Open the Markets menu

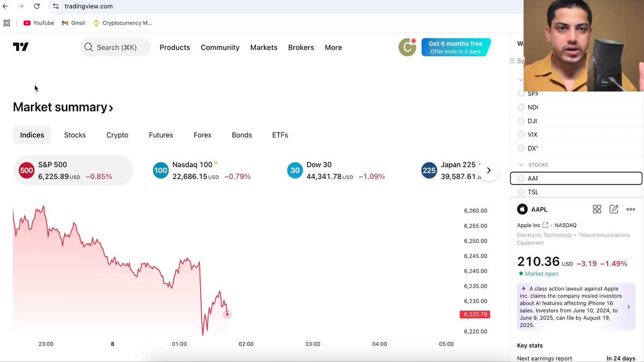tap(264, 47)
